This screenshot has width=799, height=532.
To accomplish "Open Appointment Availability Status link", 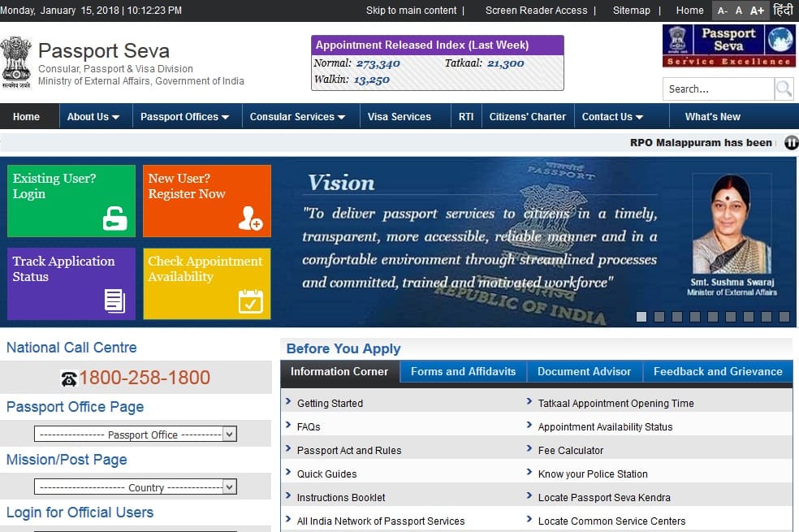I will point(605,427).
